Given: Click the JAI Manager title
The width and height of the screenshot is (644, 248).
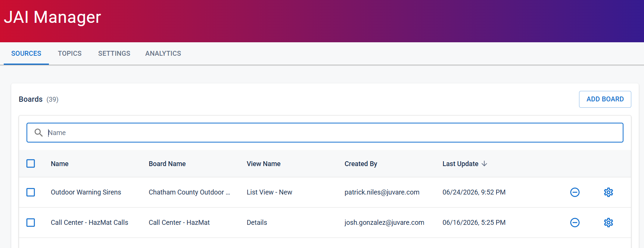Looking at the screenshot, I should 52,17.
